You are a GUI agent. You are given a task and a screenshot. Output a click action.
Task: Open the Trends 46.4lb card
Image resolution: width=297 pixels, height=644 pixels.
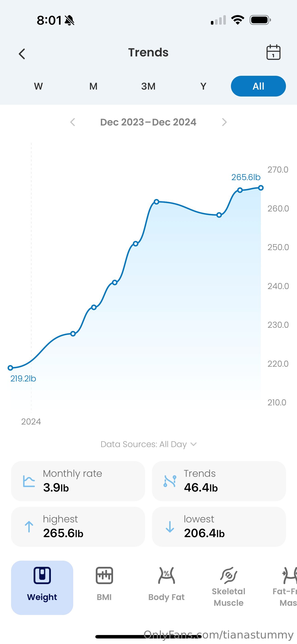pos(219,481)
